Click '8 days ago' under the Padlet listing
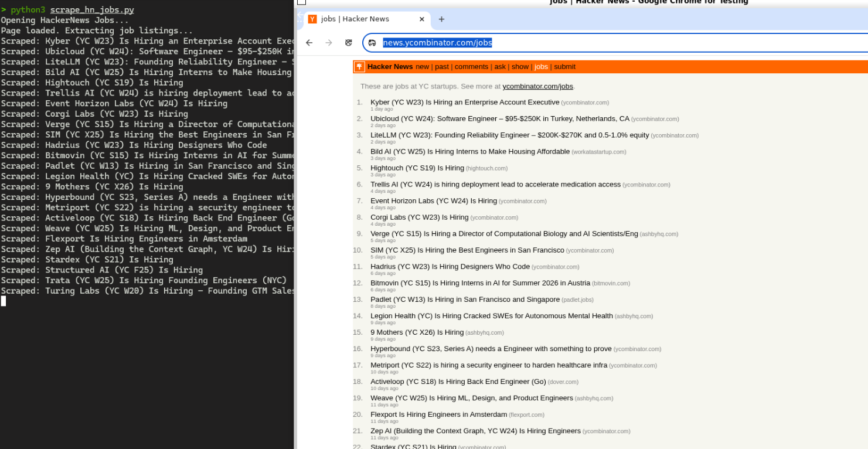The image size is (868, 449). pyautogui.click(x=383, y=306)
